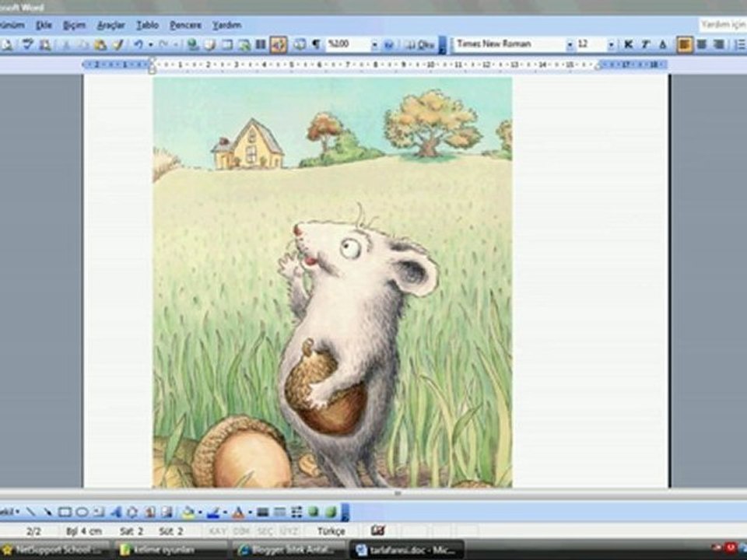
Task: Click the Insert Diagram icon
Action: (132, 513)
